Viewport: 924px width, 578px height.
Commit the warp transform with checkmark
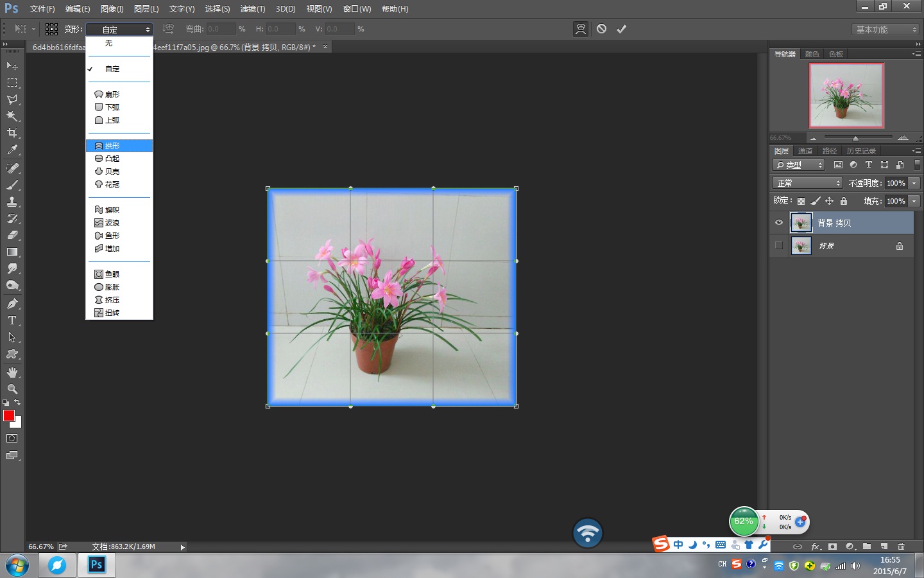tap(621, 29)
